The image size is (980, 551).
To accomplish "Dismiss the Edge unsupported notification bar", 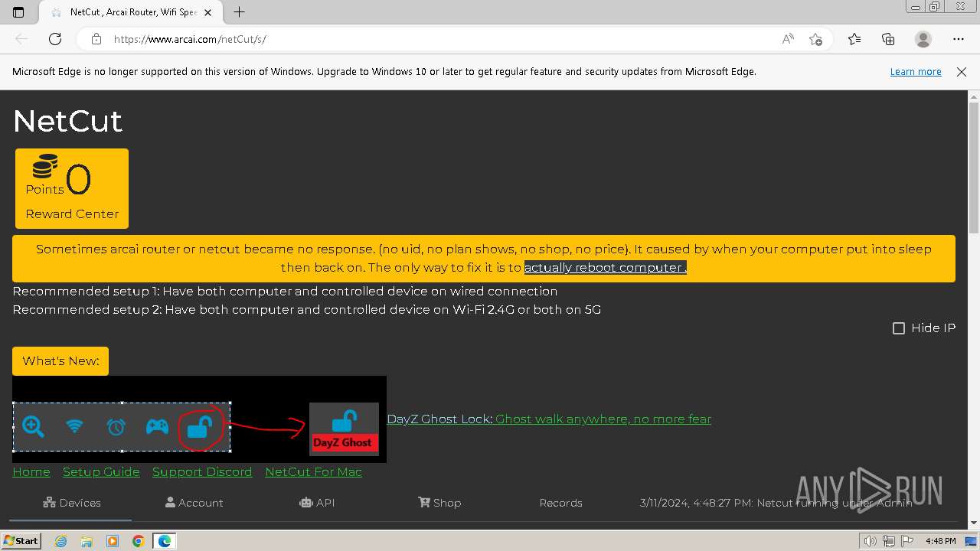I will pyautogui.click(x=962, y=72).
